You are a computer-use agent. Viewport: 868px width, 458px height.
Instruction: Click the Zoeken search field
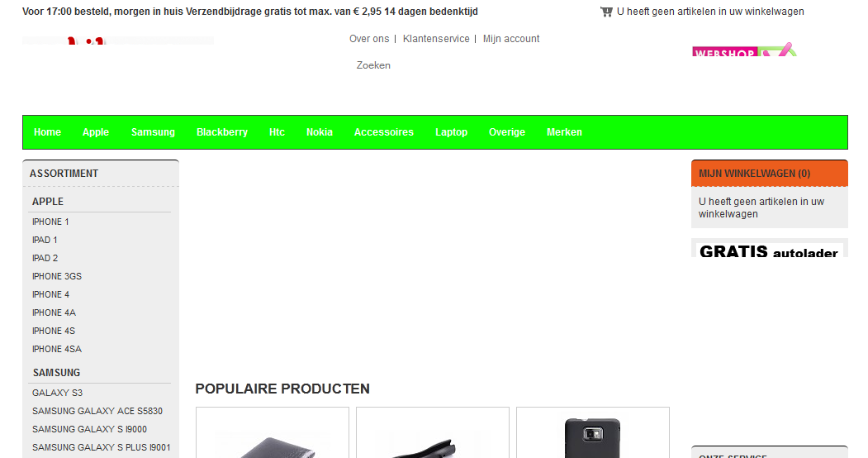373,65
